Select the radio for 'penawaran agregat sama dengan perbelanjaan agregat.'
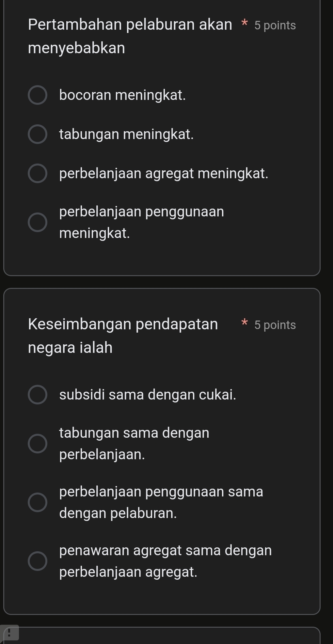This screenshot has width=333, height=644. [x=38, y=561]
